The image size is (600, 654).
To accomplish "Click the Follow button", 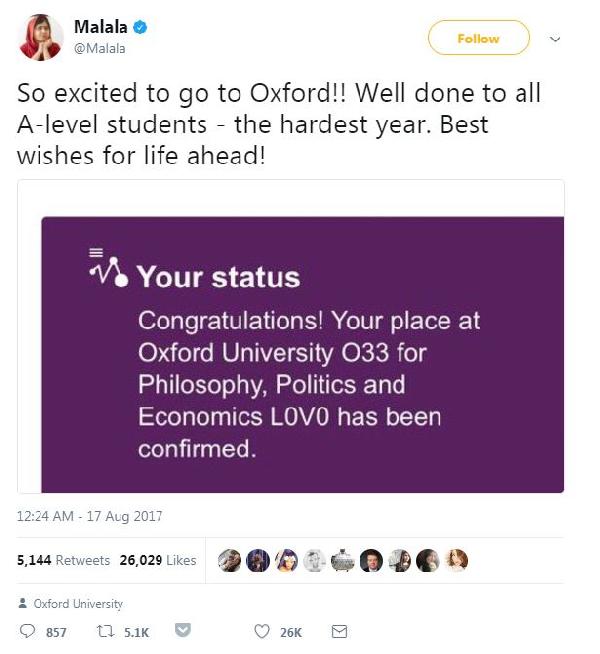I will pyautogui.click(x=478, y=38).
